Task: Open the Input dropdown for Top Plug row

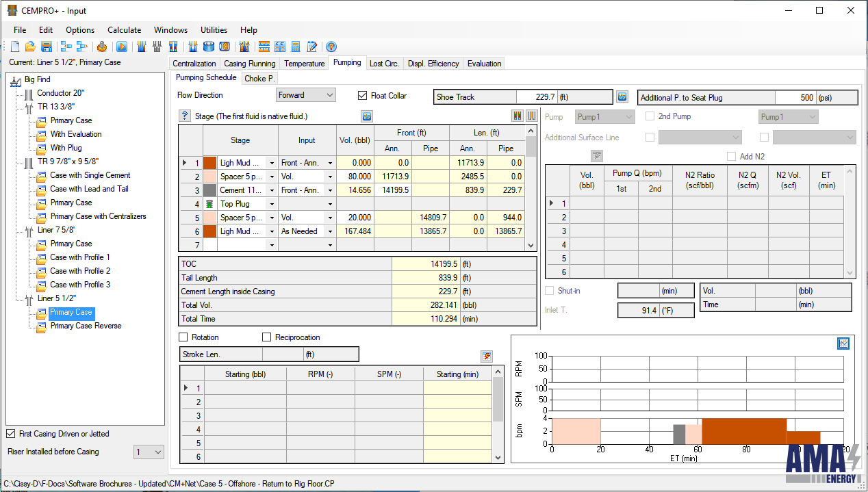Action: click(330, 204)
